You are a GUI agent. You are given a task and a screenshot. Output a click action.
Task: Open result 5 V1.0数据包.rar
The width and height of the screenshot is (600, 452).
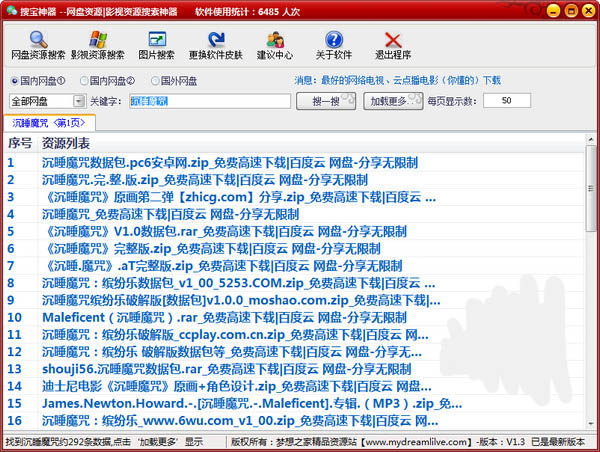tap(224, 232)
